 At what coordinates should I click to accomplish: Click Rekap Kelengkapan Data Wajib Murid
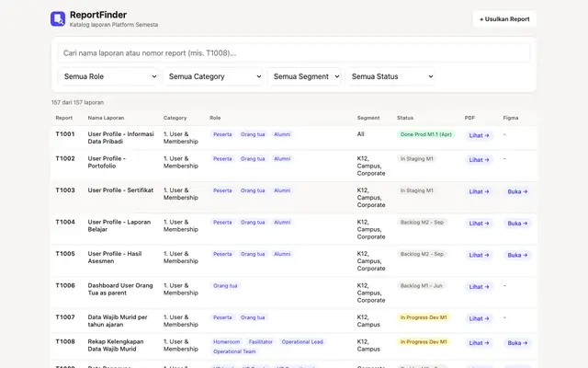pos(116,345)
